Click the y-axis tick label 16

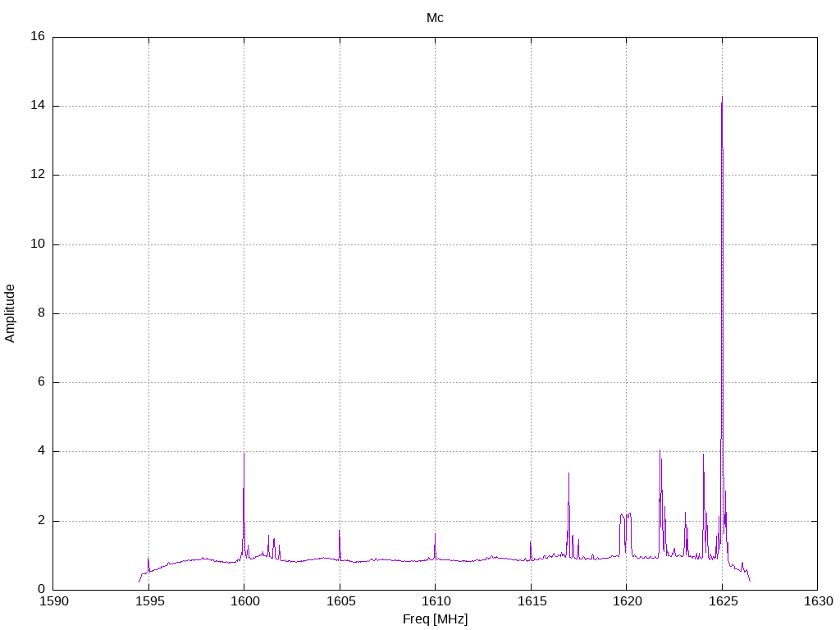point(38,36)
